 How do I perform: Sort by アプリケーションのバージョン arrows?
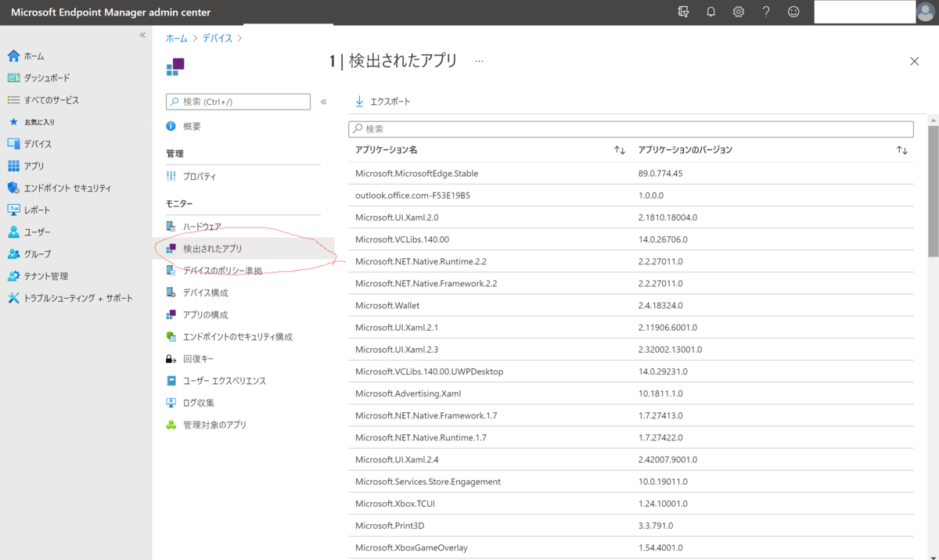click(x=902, y=150)
